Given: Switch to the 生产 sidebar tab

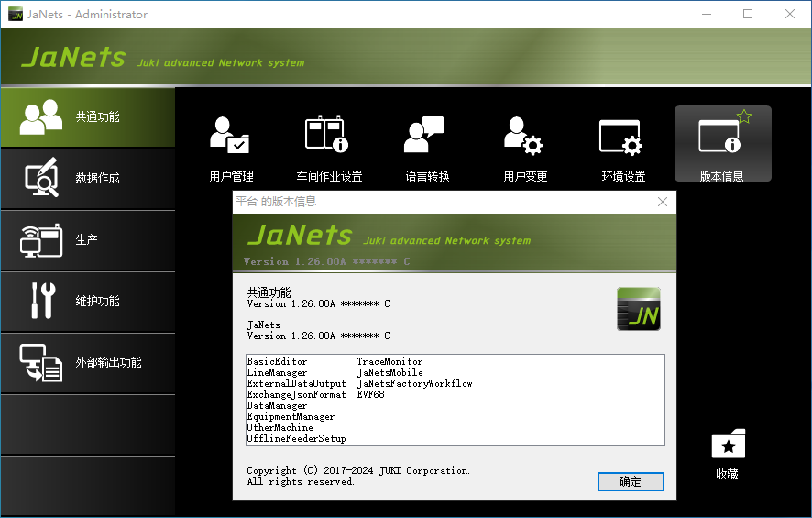Looking at the screenshot, I should [x=87, y=240].
